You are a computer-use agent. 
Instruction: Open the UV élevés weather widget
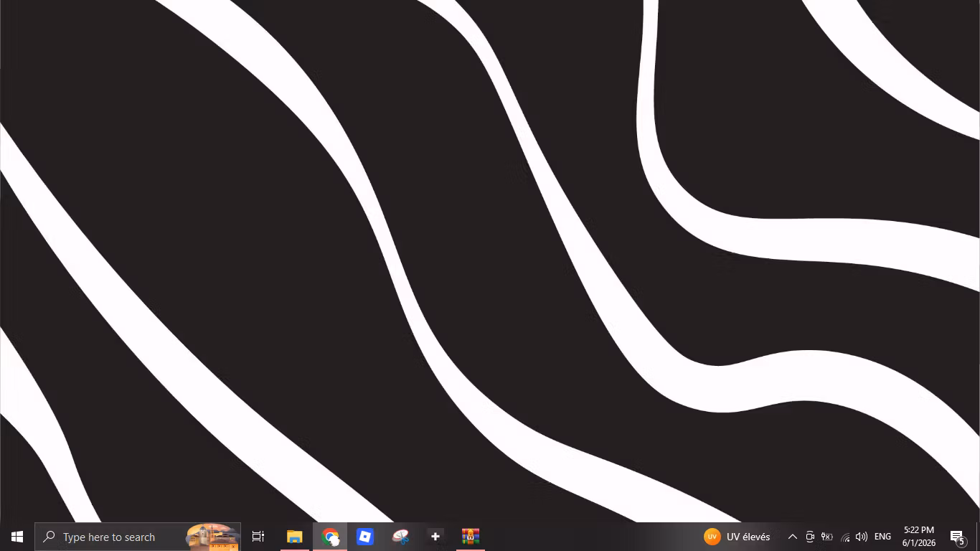coord(738,537)
